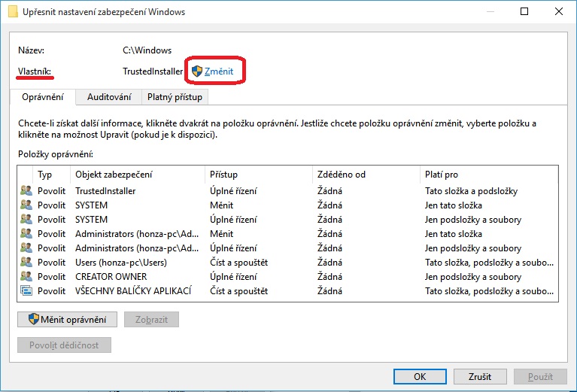Click the shield icon beside Změnit
This screenshot has width=577, height=392.
point(197,71)
